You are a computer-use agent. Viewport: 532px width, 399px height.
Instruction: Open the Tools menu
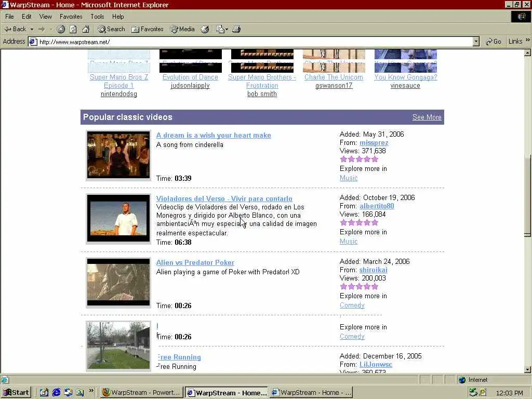[x=97, y=17]
